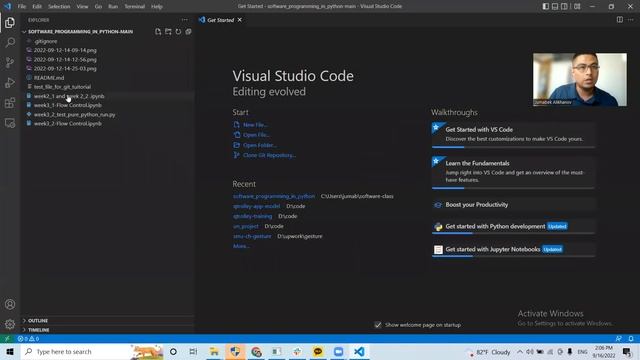Screen dimensions: 640x360
Task: Open notifications bell in status bar
Action: coord(631,339)
